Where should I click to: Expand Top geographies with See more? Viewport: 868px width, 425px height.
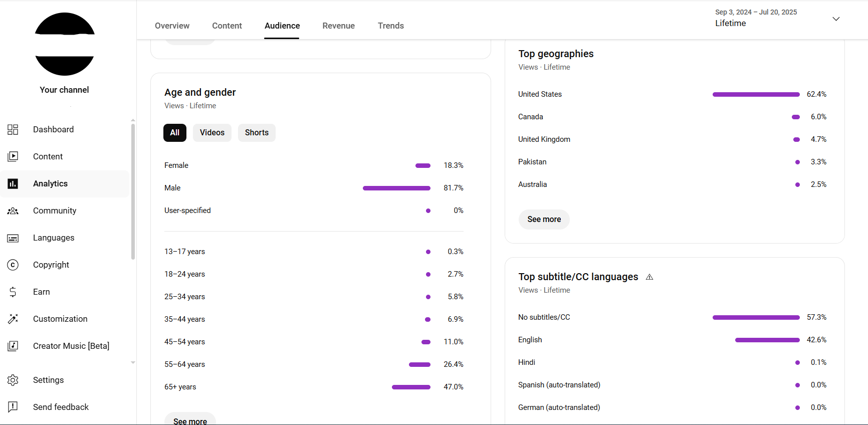[544, 220]
